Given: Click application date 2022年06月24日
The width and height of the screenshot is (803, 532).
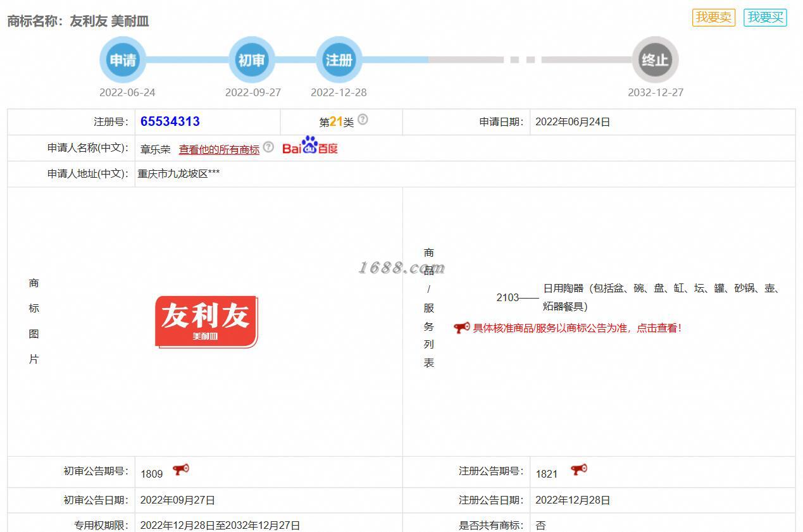Looking at the screenshot, I should [x=573, y=122].
